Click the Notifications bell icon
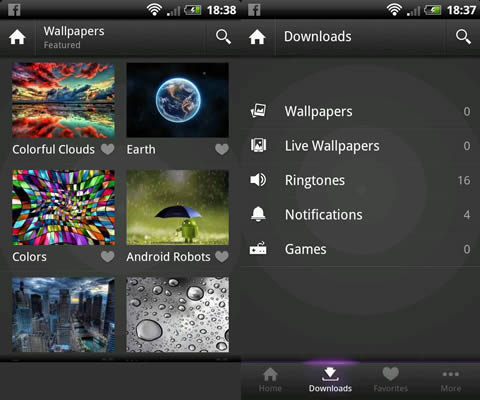 click(258, 214)
